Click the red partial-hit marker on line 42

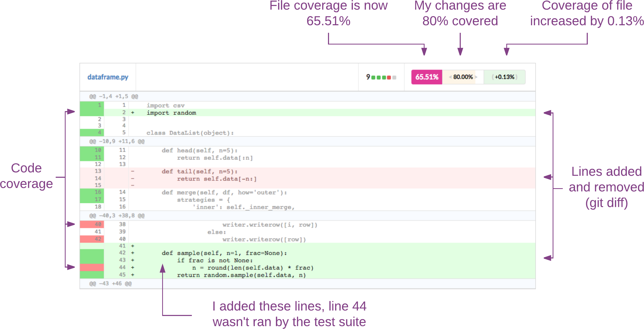(x=92, y=239)
